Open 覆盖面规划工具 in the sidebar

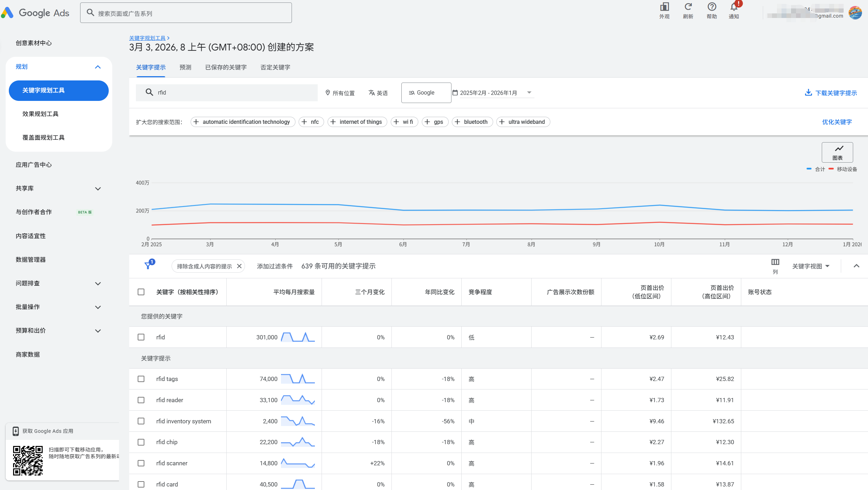pos(43,138)
